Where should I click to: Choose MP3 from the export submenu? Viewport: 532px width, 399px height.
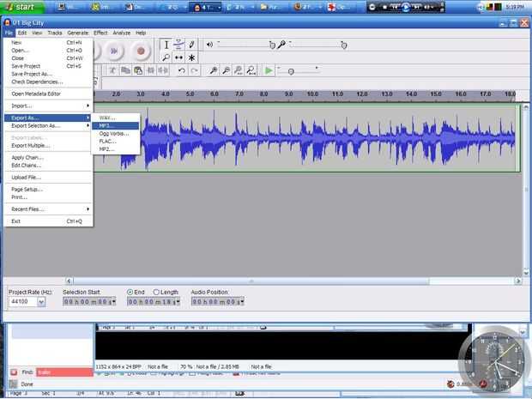(106, 125)
